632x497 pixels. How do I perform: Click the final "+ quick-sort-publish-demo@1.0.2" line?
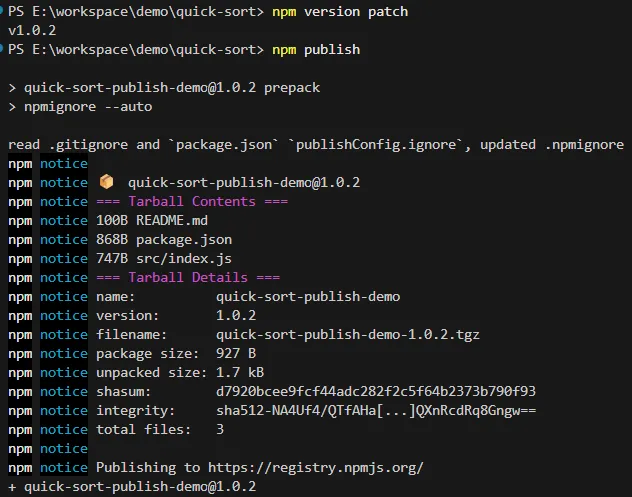pyautogui.click(x=132, y=486)
